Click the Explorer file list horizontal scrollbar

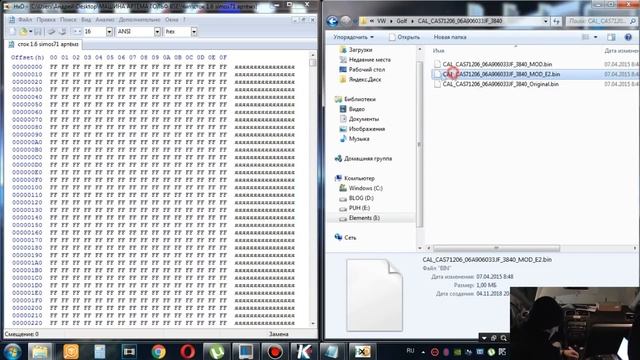(496, 248)
